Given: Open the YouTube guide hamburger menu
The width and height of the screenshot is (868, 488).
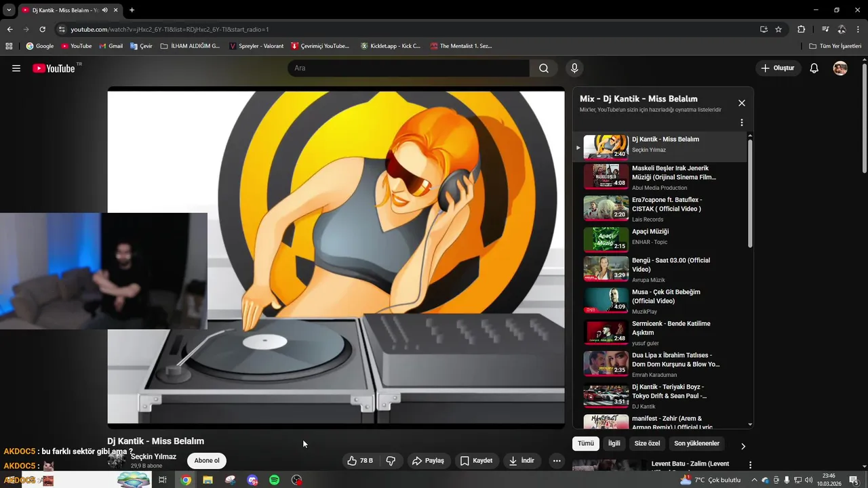Looking at the screenshot, I should (x=16, y=68).
